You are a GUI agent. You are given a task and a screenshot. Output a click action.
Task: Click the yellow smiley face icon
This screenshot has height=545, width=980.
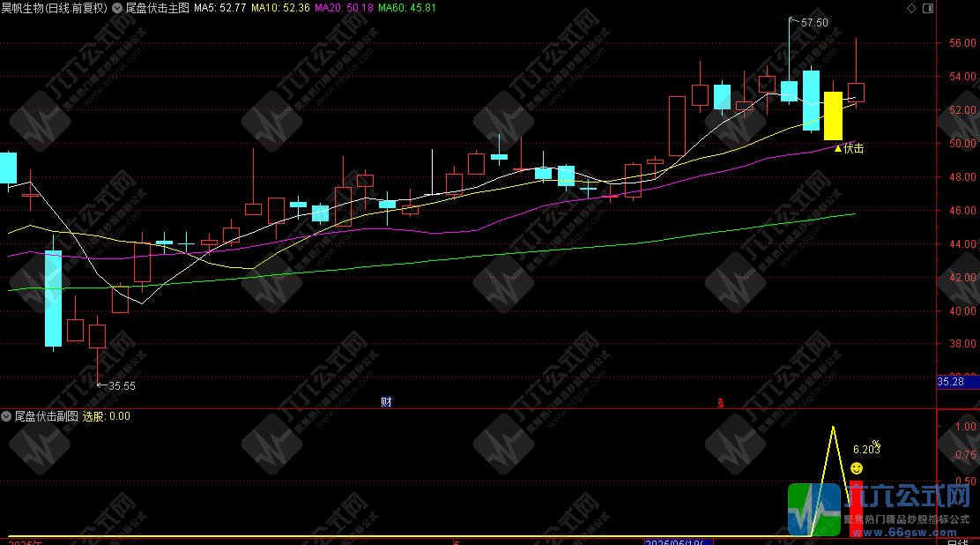click(x=857, y=467)
